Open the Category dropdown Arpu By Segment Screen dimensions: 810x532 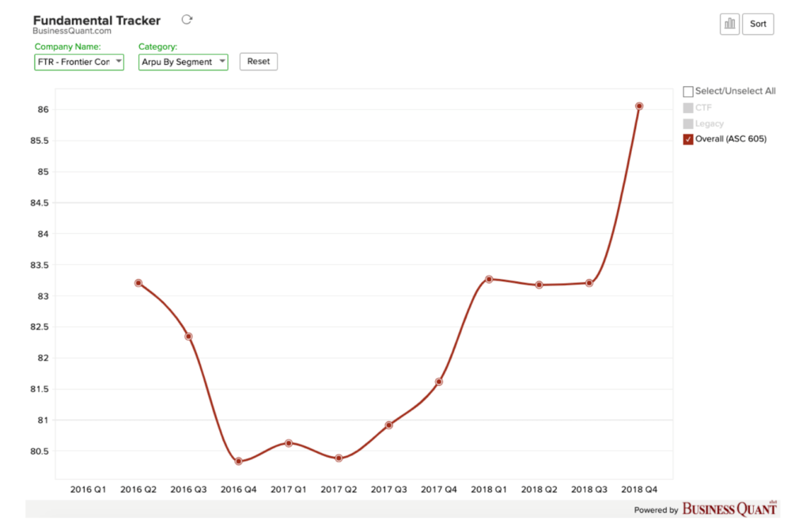coord(183,62)
